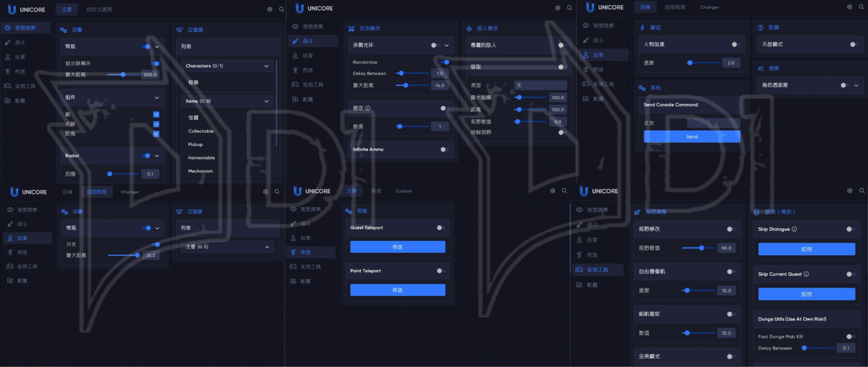Uncheck the 距离 checkbox in 组件 section
The height and width of the screenshot is (367, 868).
[156, 134]
